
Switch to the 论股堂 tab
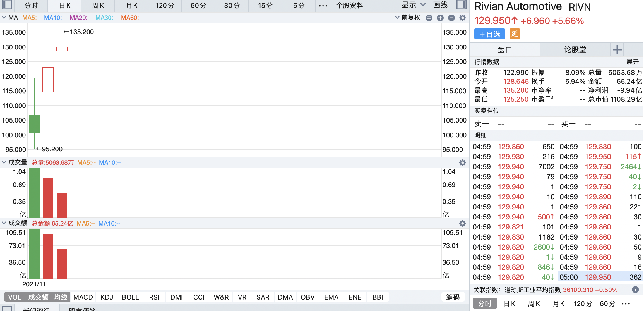[x=575, y=50]
